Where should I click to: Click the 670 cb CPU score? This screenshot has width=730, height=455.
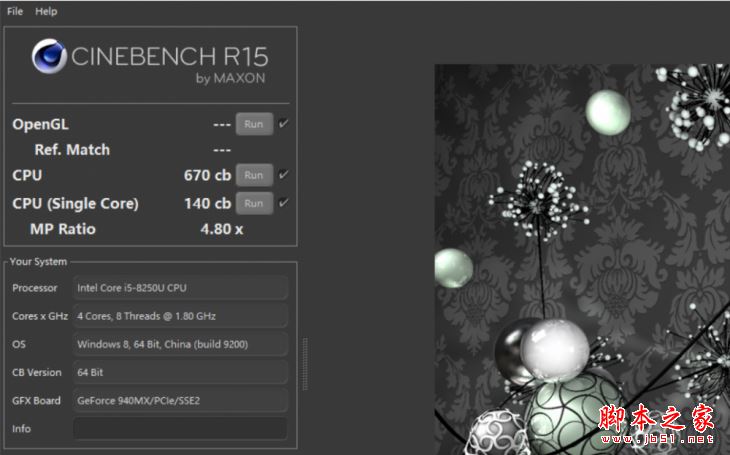coord(207,175)
